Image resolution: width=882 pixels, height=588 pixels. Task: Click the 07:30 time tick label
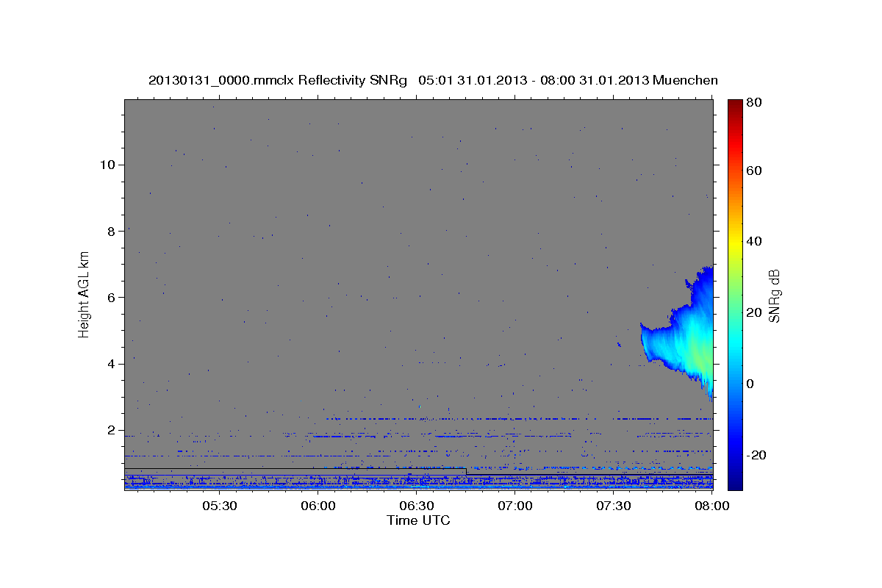(x=614, y=506)
